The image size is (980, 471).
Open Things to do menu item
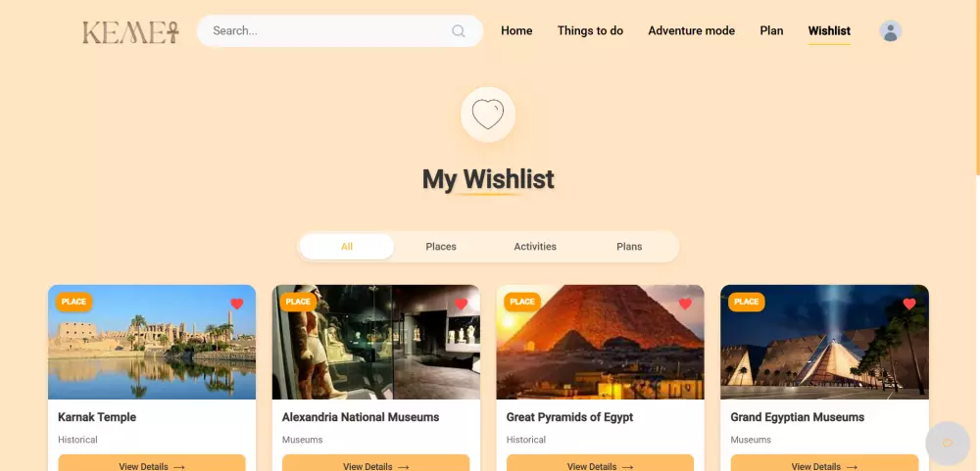tap(590, 30)
